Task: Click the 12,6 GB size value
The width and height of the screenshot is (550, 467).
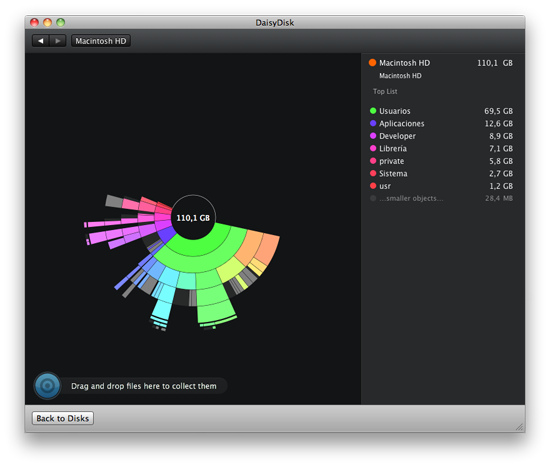Action: (x=498, y=124)
